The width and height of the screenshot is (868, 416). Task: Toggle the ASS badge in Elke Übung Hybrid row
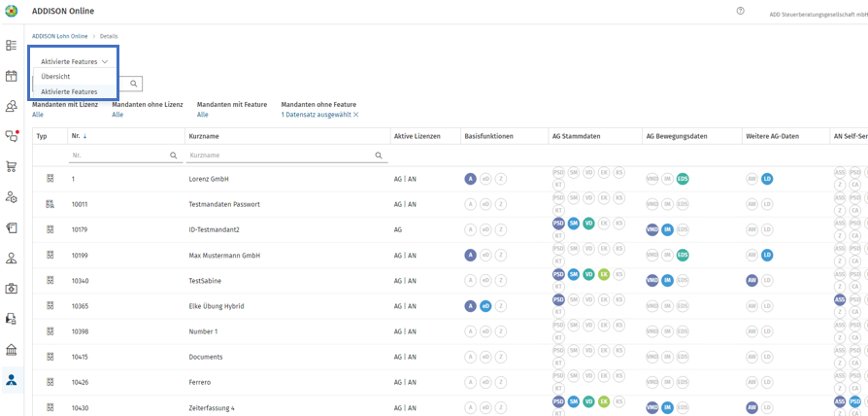839,299
